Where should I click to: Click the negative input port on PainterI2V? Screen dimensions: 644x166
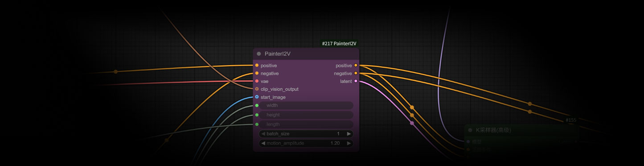[x=257, y=73]
